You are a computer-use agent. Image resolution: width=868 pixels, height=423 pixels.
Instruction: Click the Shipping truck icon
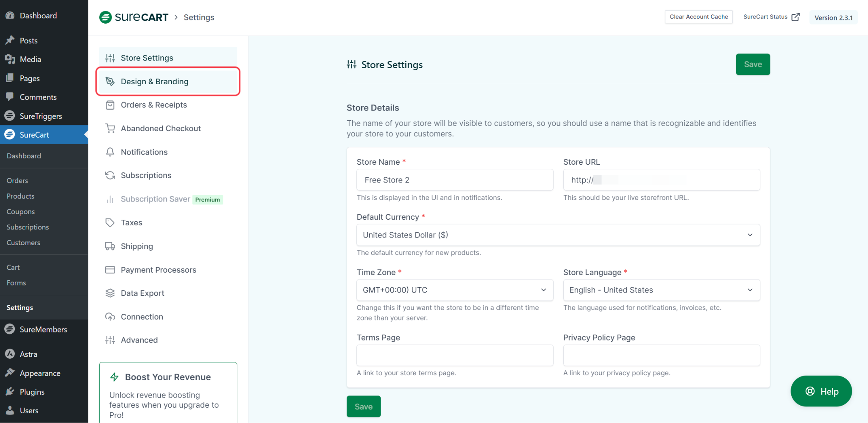click(x=110, y=246)
